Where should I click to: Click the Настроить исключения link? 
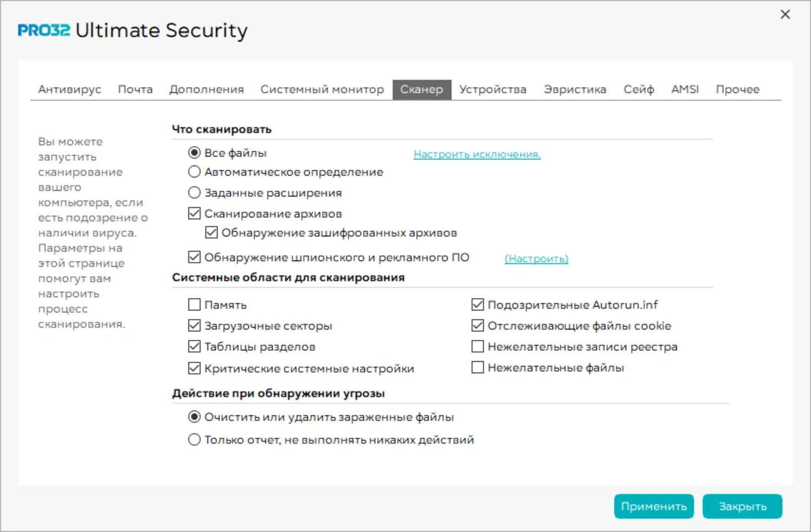[477, 154]
